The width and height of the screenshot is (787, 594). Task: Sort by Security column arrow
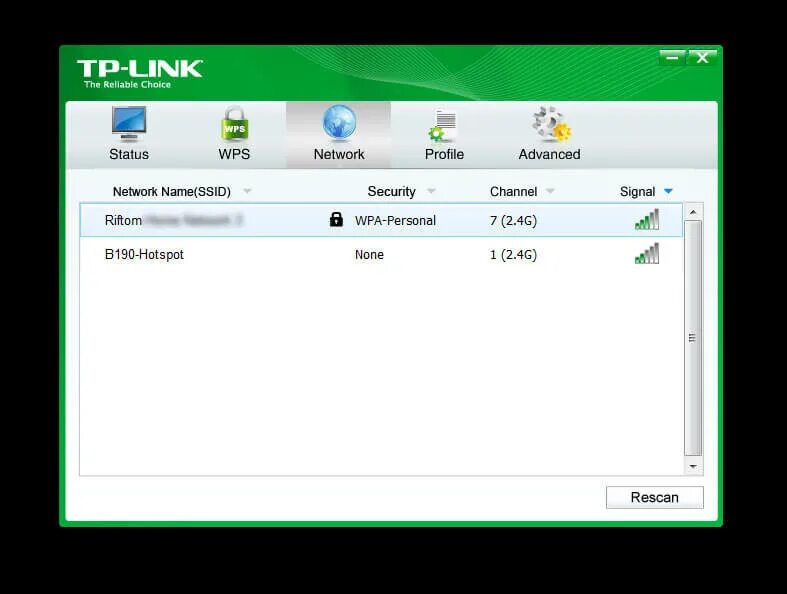pos(431,191)
